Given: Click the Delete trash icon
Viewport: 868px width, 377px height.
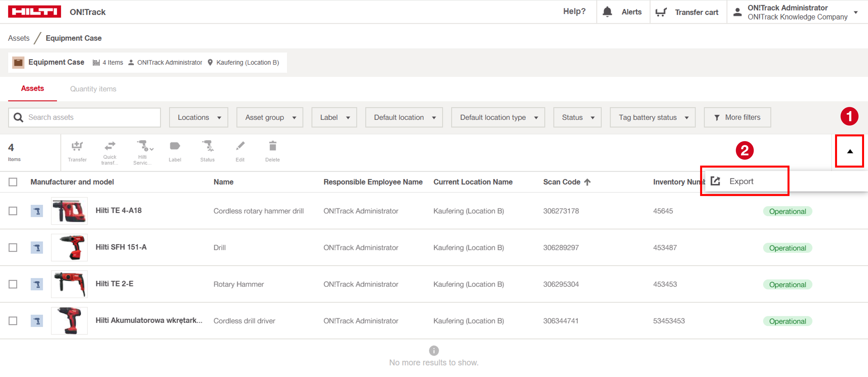Looking at the screenshot, I should click(272, 146).
